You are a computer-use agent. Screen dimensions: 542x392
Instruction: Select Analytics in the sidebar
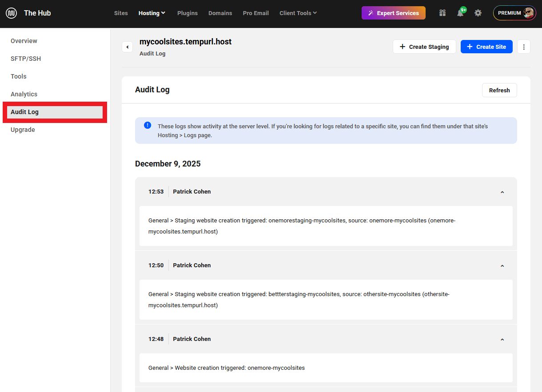pyautogui.click(x=24, y=94)
